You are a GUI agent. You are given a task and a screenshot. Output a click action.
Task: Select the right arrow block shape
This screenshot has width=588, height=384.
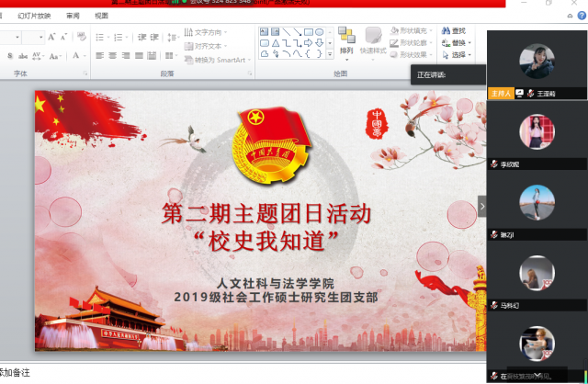309,43
